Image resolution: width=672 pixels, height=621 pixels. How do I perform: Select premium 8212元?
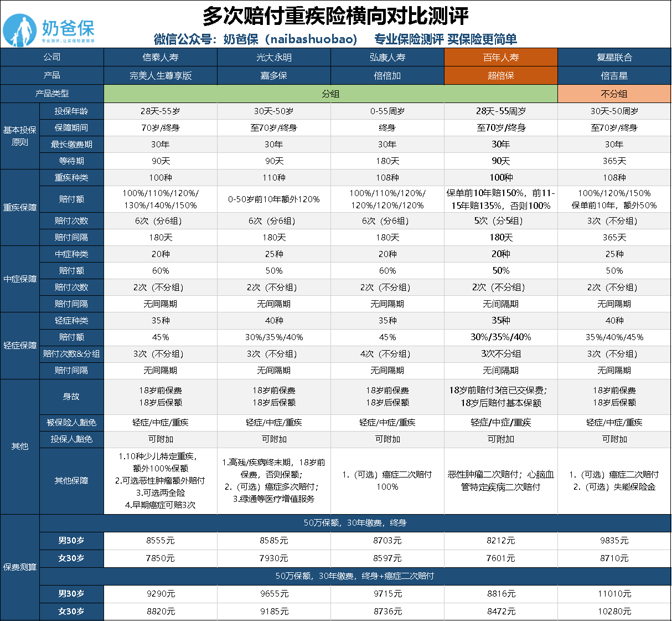click(501, 541)
